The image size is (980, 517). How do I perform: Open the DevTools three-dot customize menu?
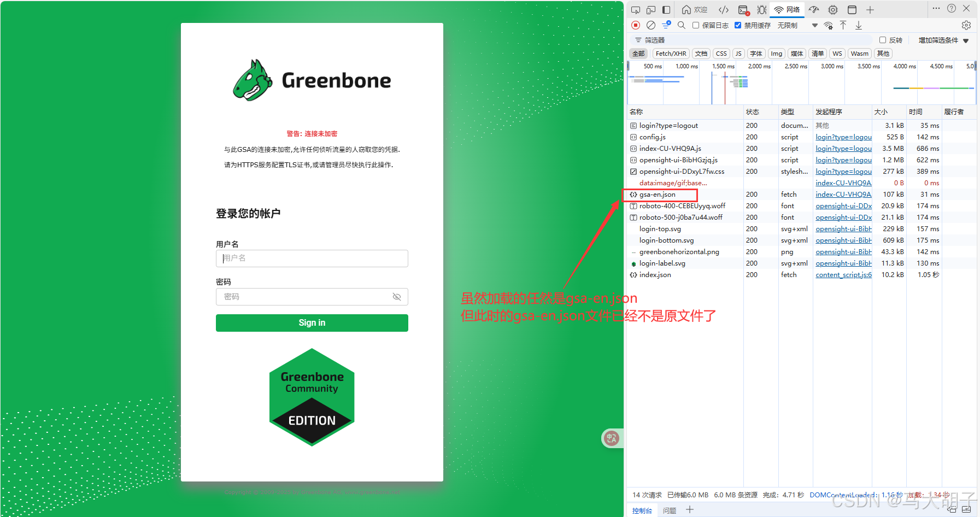(936, 8)
